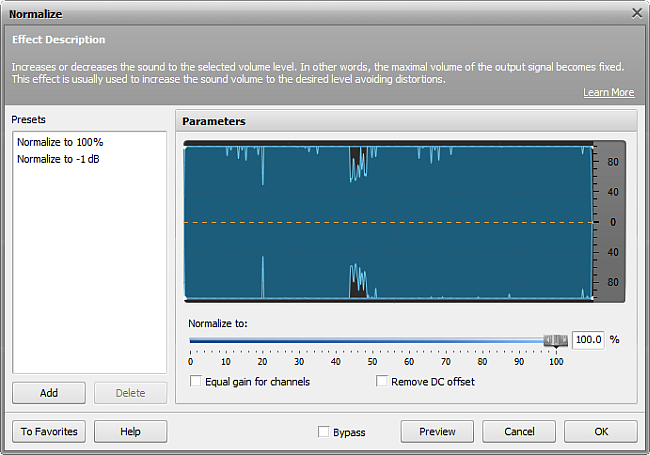Check 'Equal gain for channels'
Screen dimensions: 650x455
click(195, 381)
